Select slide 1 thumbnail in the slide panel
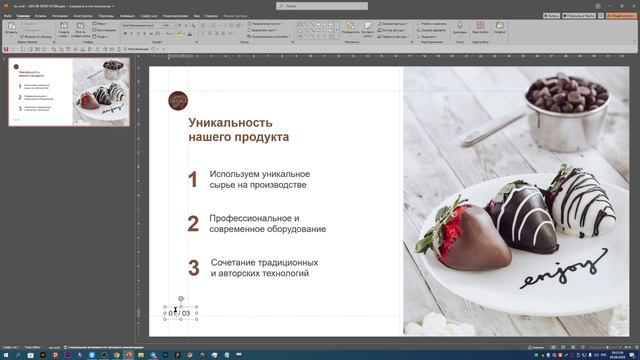This screenshot has width=640, height=360. coord(69,91)
